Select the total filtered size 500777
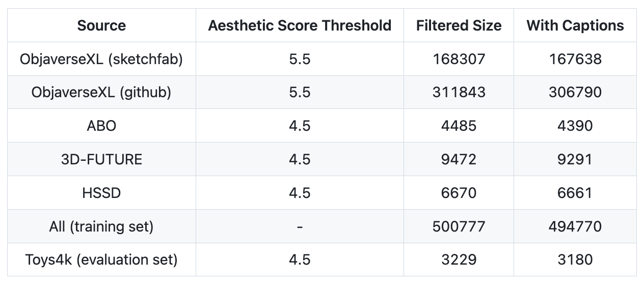Image resolution: width=644 pixels, height=286 pixels. 459,226
